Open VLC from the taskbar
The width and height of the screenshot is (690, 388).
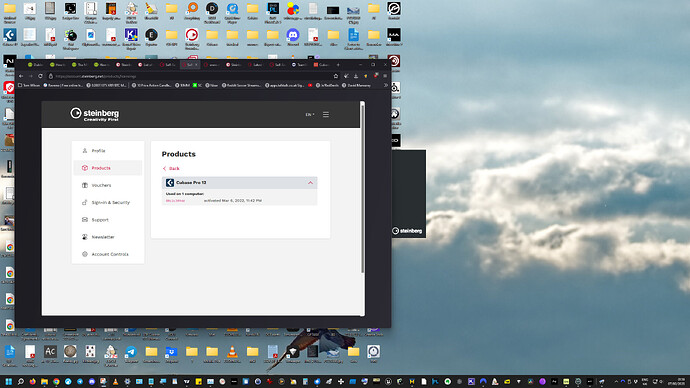click(x=116, y=381)
